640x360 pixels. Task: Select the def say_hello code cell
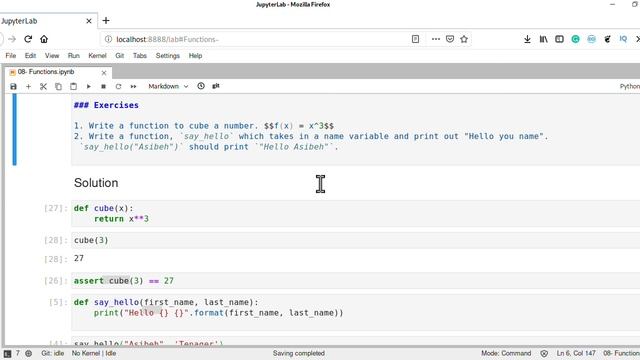pos(356,312)
